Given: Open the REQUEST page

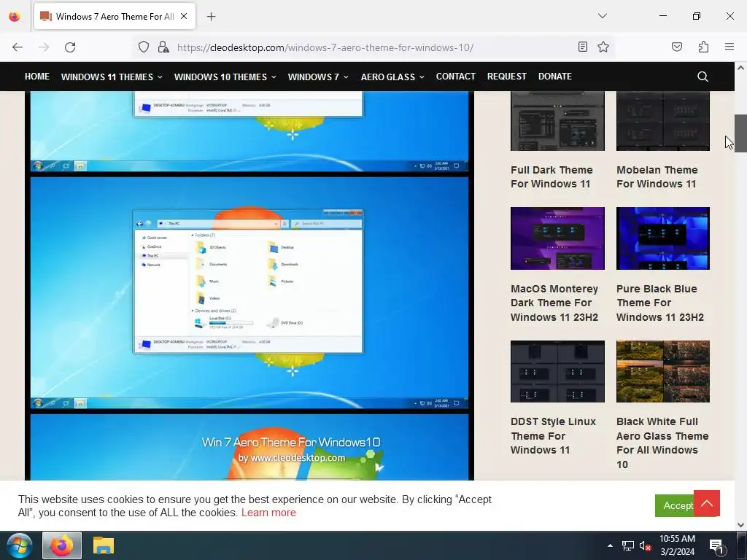Looking at the screenshot, I should click(506, 76).
